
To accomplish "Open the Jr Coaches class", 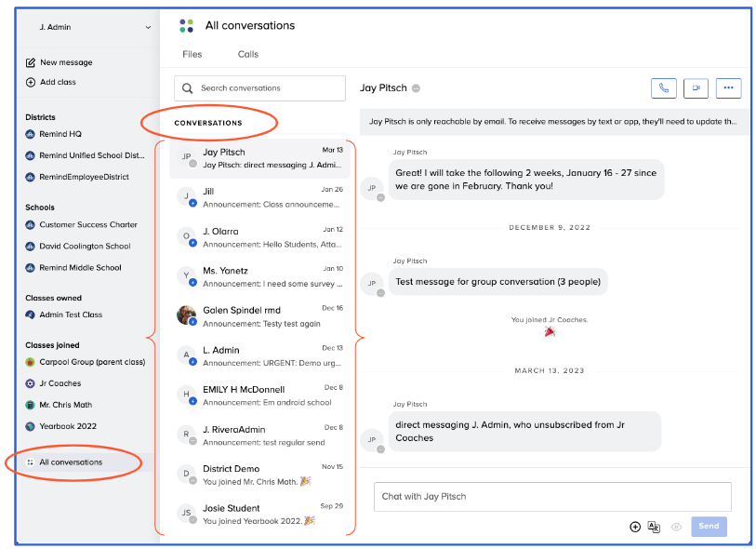I will point(60,383).
